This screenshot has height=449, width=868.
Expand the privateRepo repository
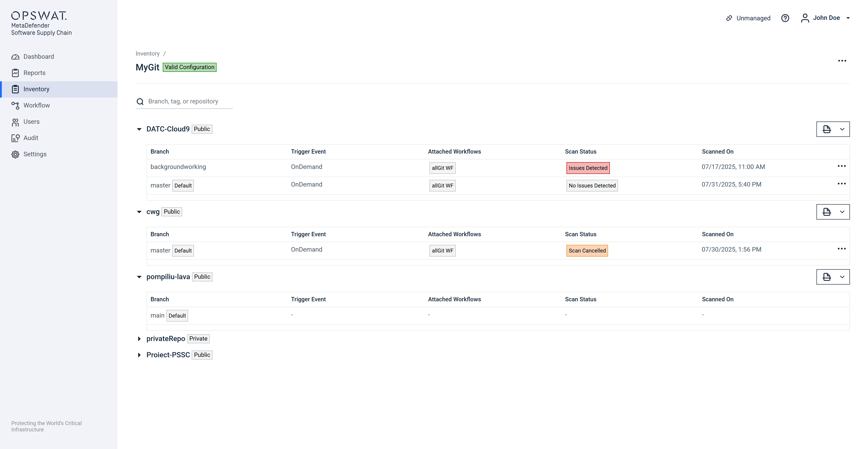139,339
